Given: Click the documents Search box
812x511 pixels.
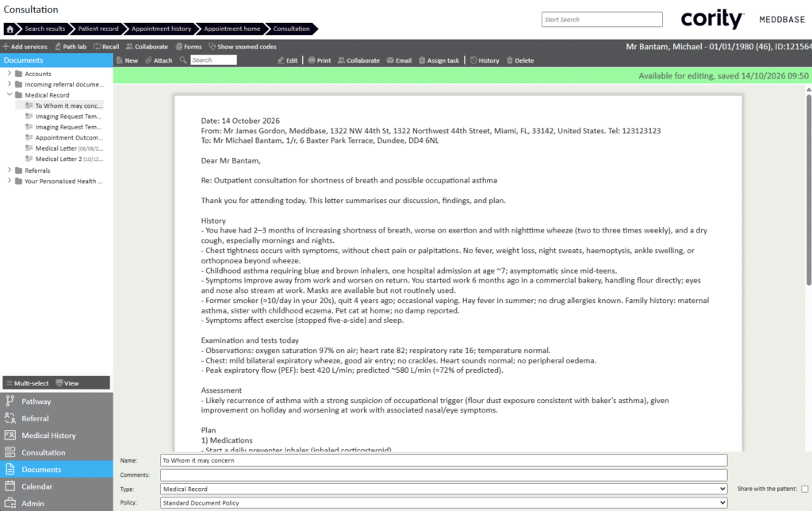Looking at the screenshot, I should (213, 60).
